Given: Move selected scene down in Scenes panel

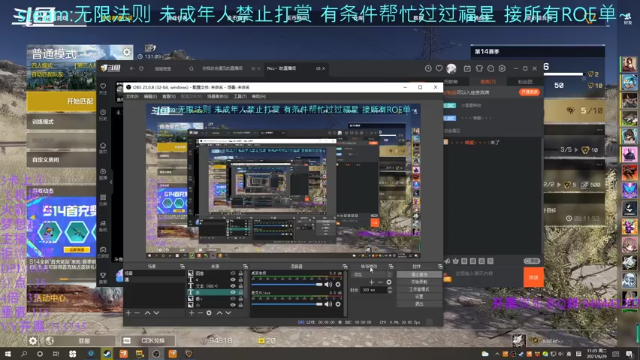Looking at the screenshot, I should coord(156,313).
